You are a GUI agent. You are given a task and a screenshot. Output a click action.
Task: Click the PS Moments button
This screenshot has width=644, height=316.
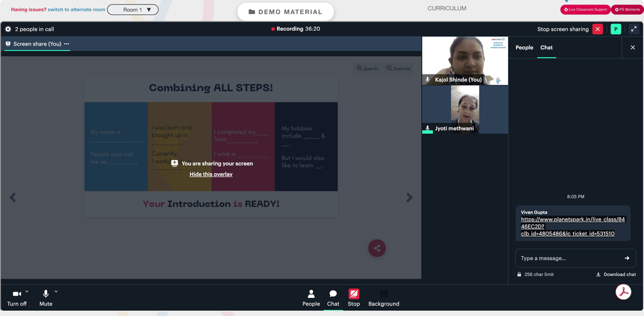point(627,10)
